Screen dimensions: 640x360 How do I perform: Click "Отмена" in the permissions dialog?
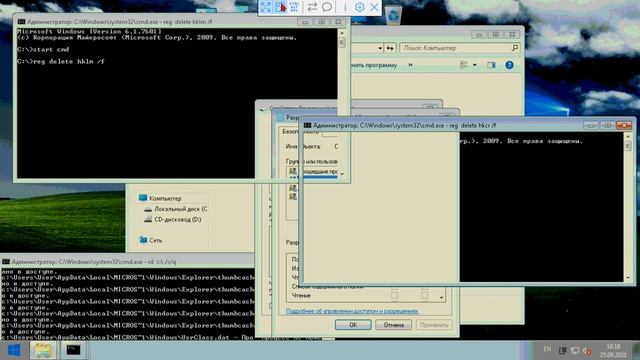tap(393, 325)
